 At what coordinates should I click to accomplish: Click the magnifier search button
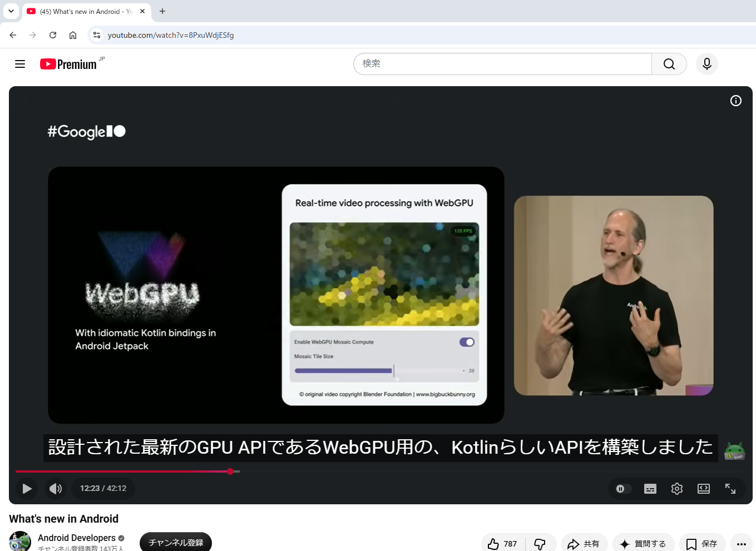(x=669, y=64)
